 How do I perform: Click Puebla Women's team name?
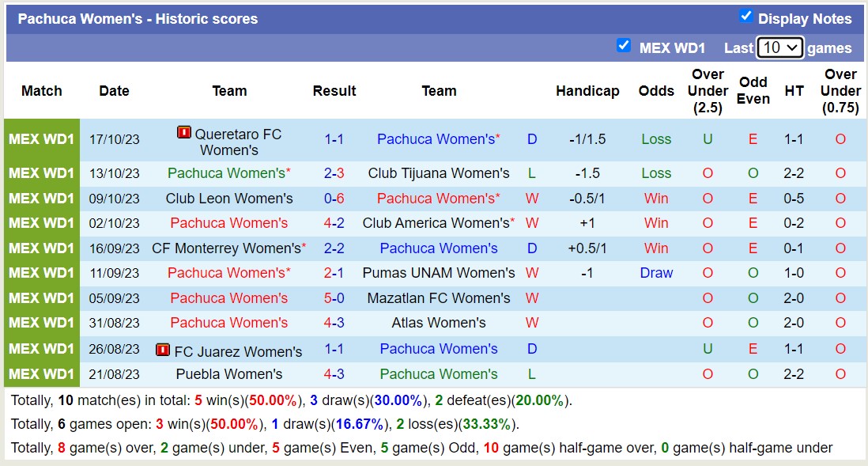(x=229, y=374)
